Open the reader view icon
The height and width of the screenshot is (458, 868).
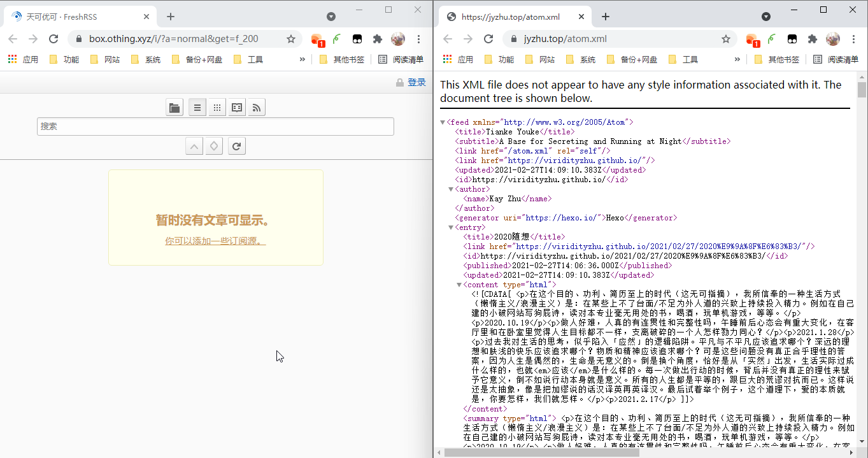(236, 107)
